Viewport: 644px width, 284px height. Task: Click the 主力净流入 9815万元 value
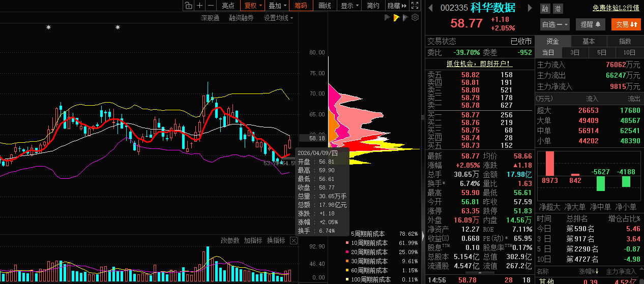tap(626, 86)
